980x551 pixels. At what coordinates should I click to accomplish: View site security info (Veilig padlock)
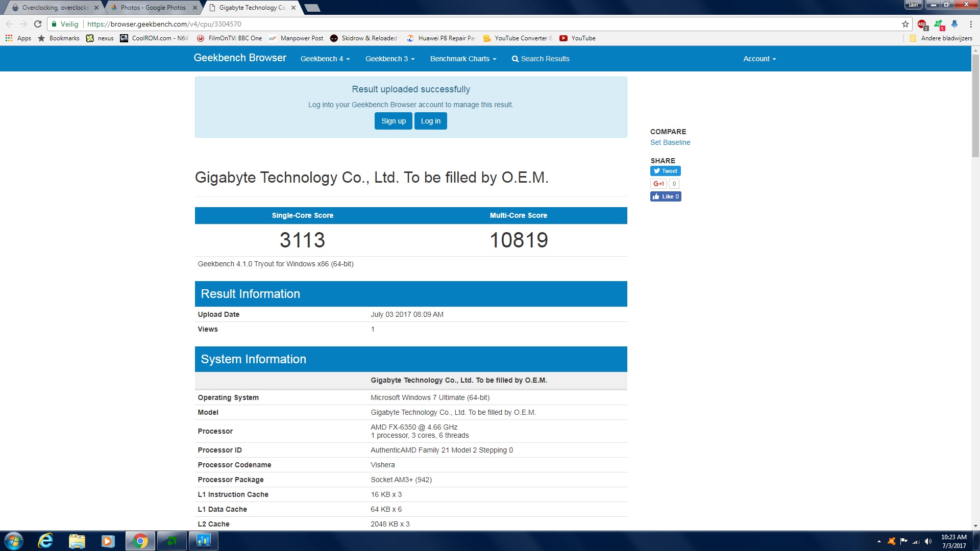(x=65, y=24)
